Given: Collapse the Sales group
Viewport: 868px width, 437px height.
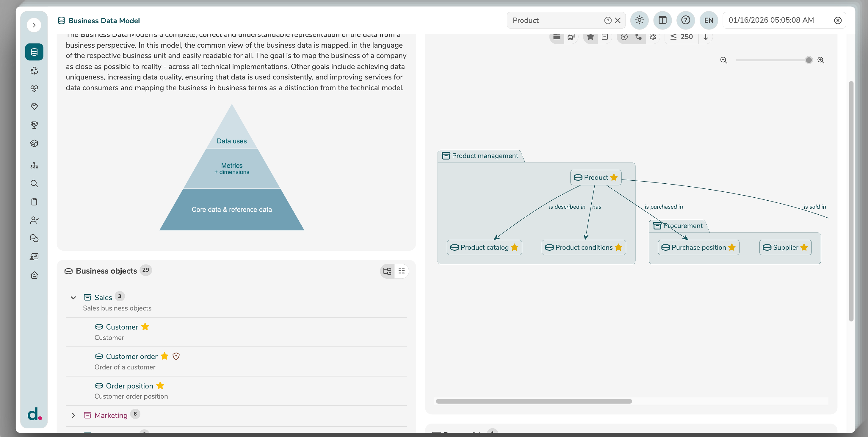Looking at the screenshot, I should pos(73,297).
